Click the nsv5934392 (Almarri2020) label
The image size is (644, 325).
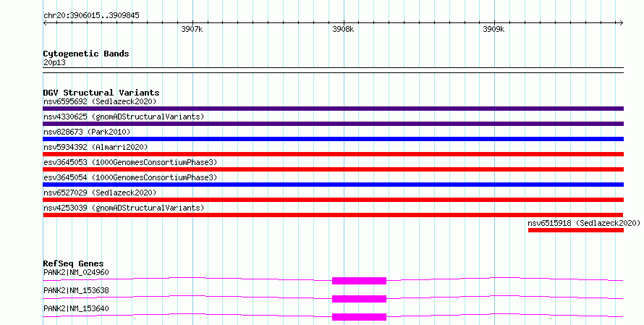coord(96,147)
